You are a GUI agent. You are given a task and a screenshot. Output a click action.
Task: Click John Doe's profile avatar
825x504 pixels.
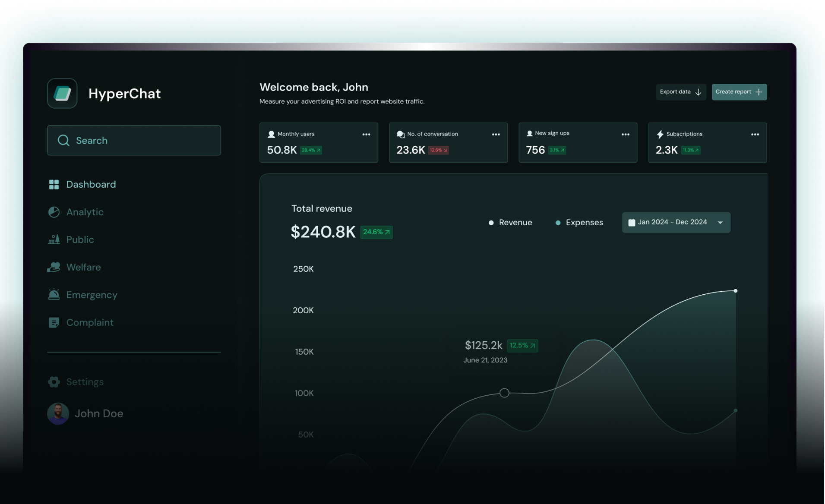click(x=58, y=414)
